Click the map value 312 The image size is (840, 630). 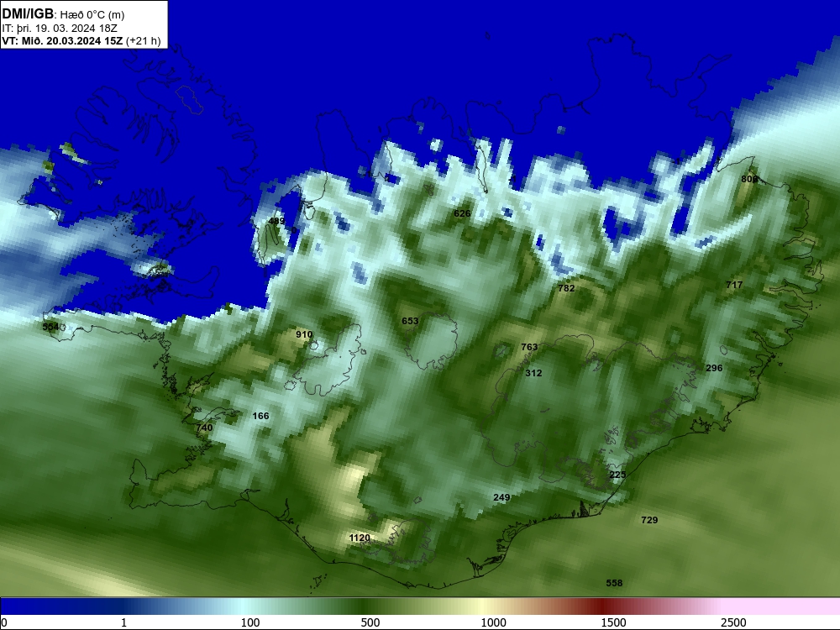(533, 373)
